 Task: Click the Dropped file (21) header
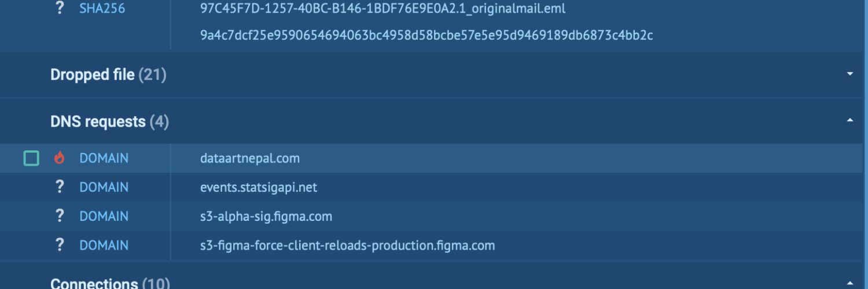pyautogui.click(x=108, y=75)
